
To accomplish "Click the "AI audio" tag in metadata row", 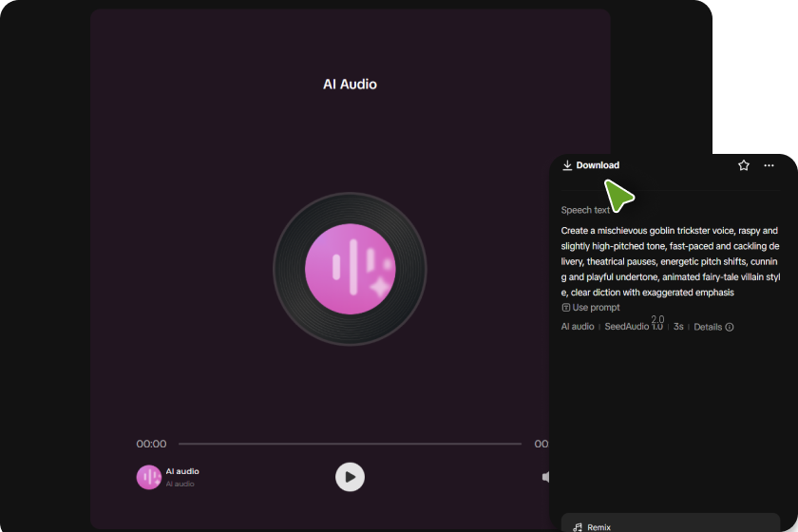I will pos(578,327).
